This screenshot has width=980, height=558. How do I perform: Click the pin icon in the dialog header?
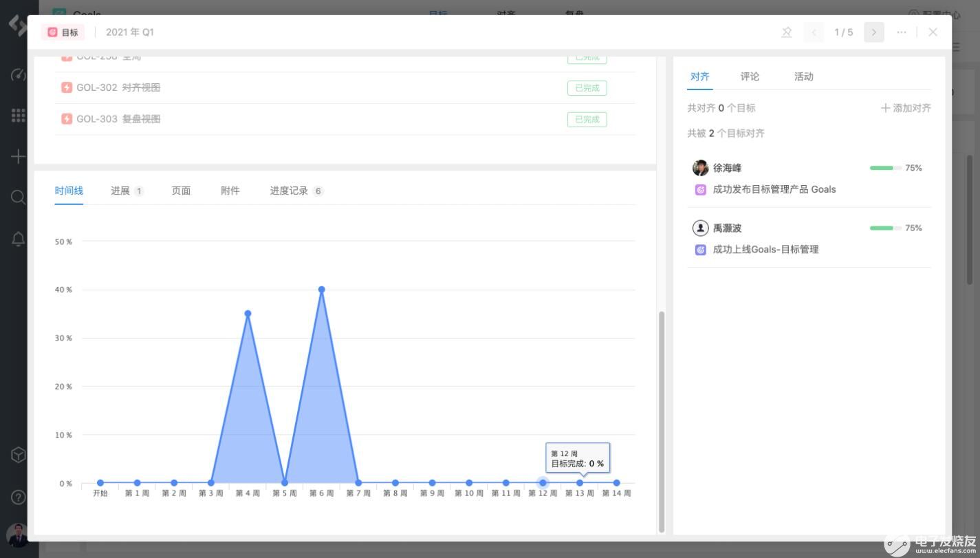[787, 32]
